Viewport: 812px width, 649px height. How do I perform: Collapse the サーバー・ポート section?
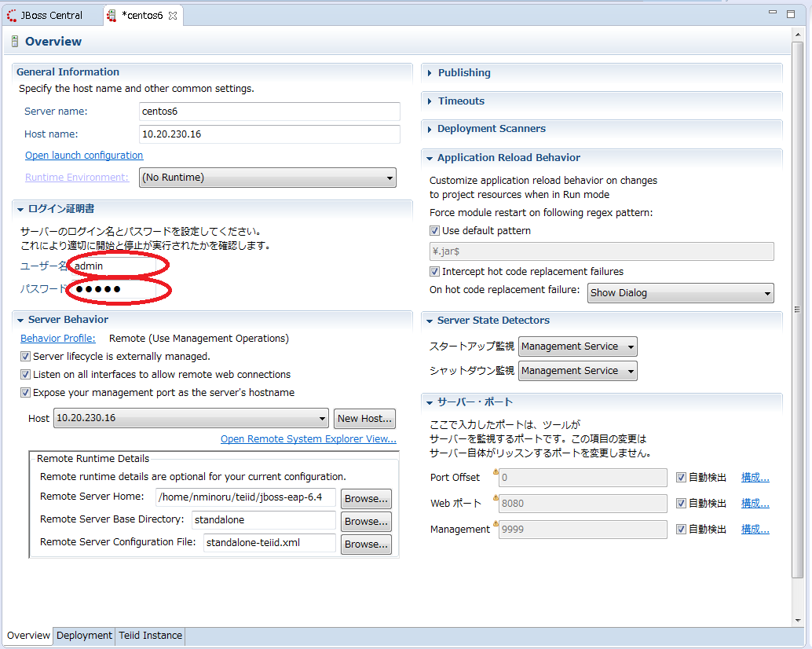(x=430, y=402)
